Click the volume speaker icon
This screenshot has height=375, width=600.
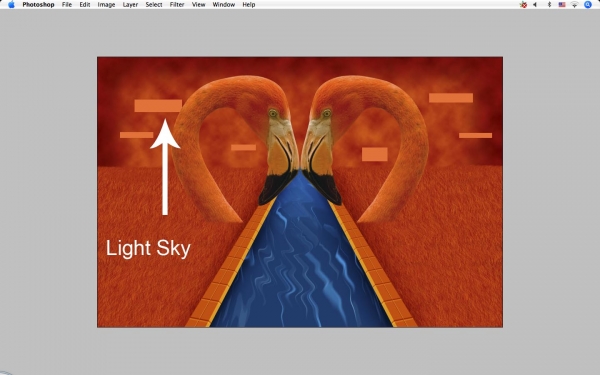point(535,5)
